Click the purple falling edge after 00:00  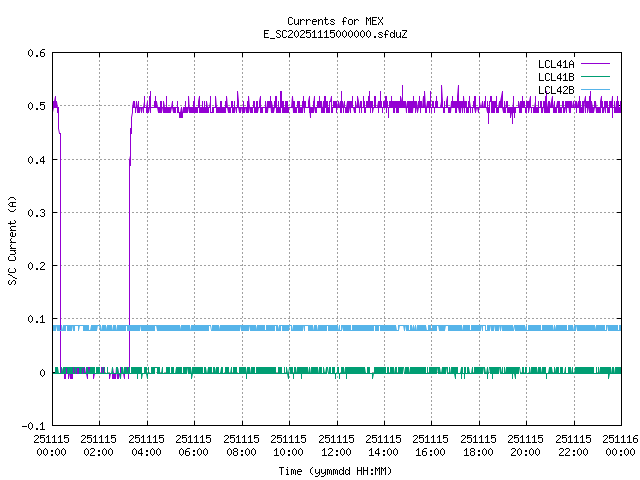click(x=60, y=250)
